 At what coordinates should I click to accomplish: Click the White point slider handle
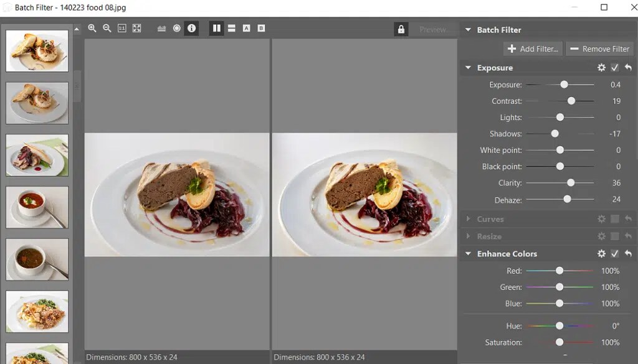tap(560, 150)
